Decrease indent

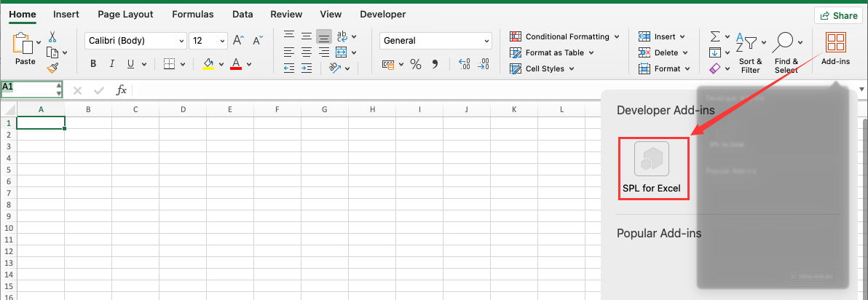(288, 68)
